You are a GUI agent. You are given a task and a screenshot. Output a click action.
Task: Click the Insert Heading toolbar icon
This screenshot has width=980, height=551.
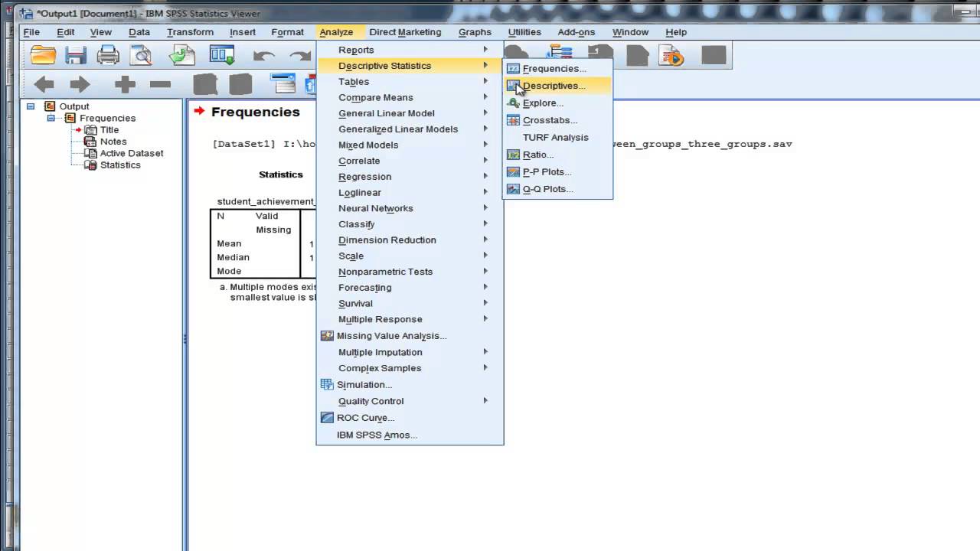[x=283, y=84]
